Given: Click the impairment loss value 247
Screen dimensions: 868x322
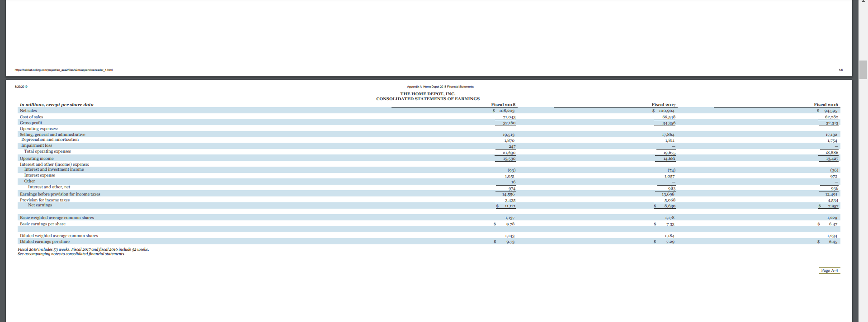Looking at the screenshot, I should click(x=512, y=147).
